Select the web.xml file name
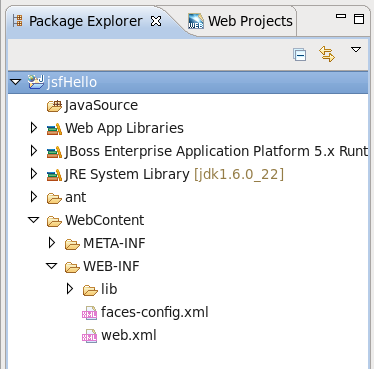 129,335
